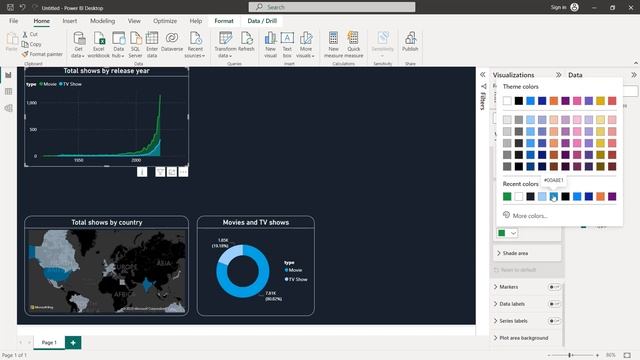Switch to the Modeling tab
Screen dimensions: 640x360
(x=102, y=21)
